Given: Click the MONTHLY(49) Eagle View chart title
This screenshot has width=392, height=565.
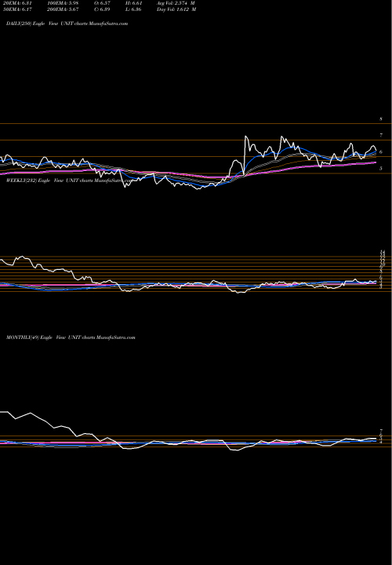Looking at the screenshot, I should point(71,337).
